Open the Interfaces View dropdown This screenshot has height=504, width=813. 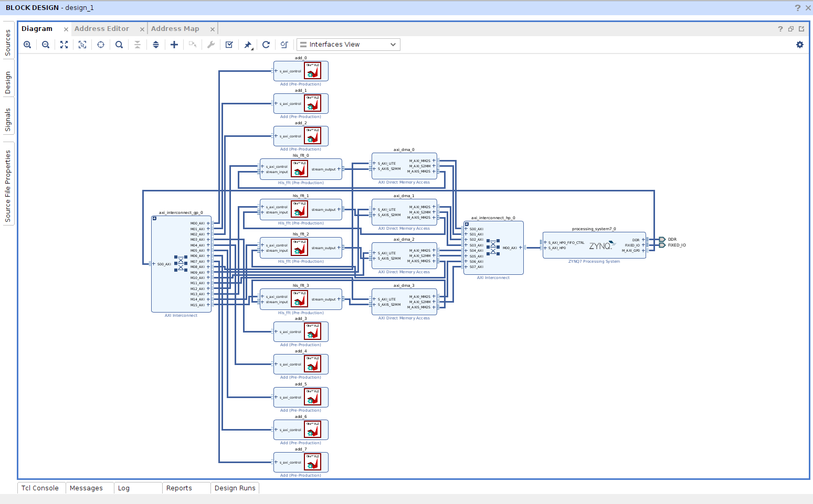pyautogui.click(x=348, y=45)
